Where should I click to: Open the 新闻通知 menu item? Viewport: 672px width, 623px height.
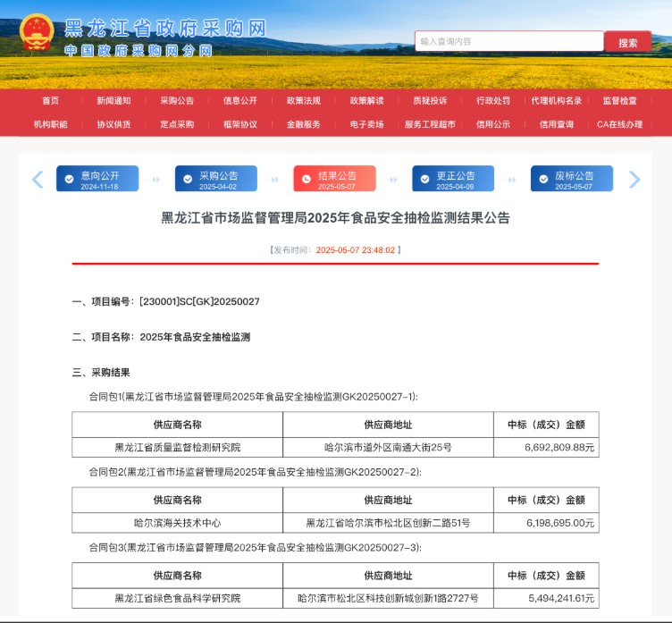[113, 101]
